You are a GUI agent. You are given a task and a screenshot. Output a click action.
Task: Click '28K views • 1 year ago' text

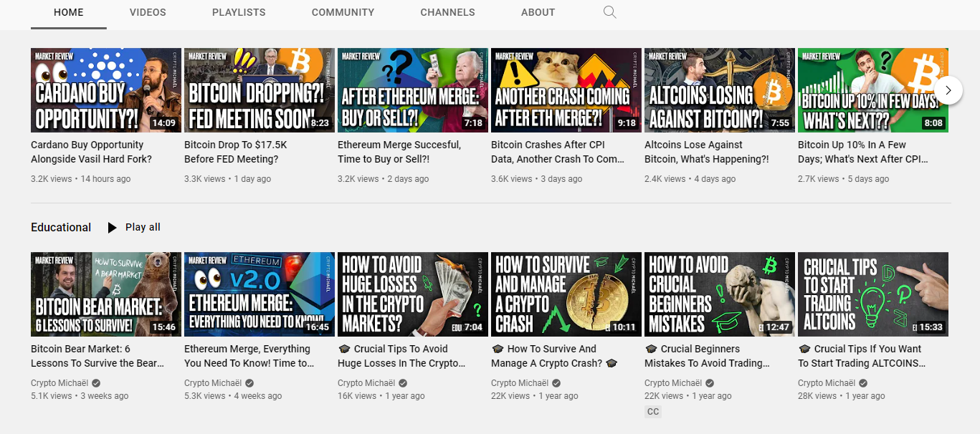(x=842, y=396)
